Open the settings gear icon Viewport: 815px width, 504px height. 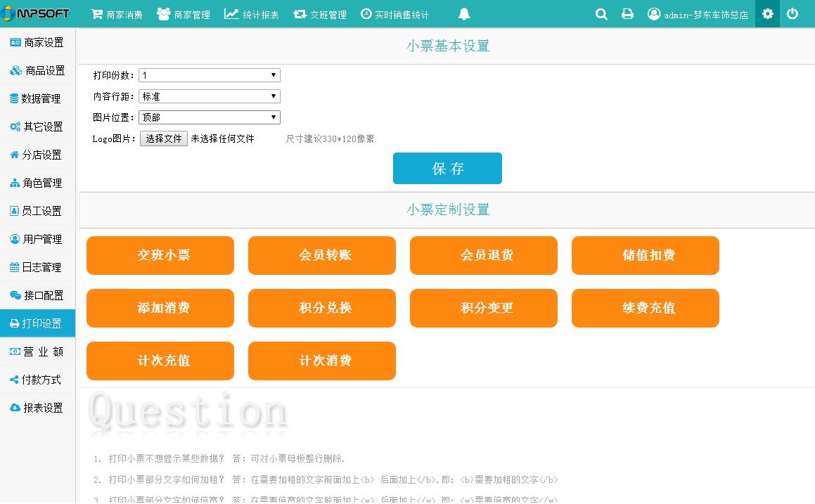click(x=767, y=14)
